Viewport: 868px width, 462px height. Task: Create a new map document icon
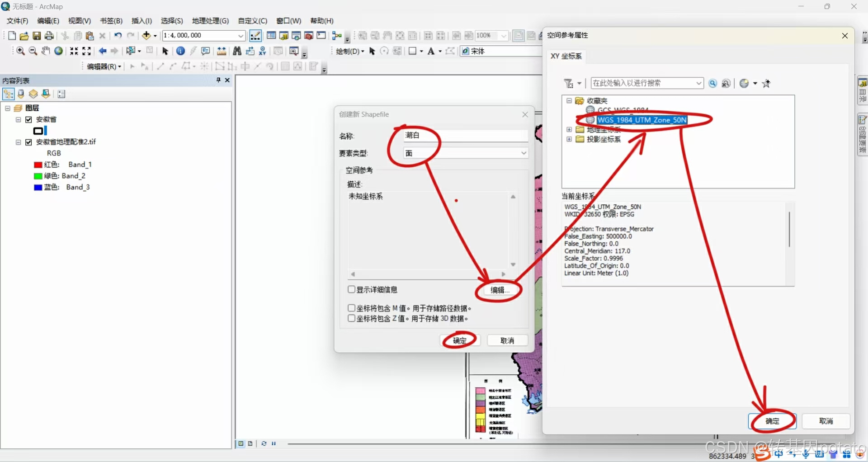(12, 36)
